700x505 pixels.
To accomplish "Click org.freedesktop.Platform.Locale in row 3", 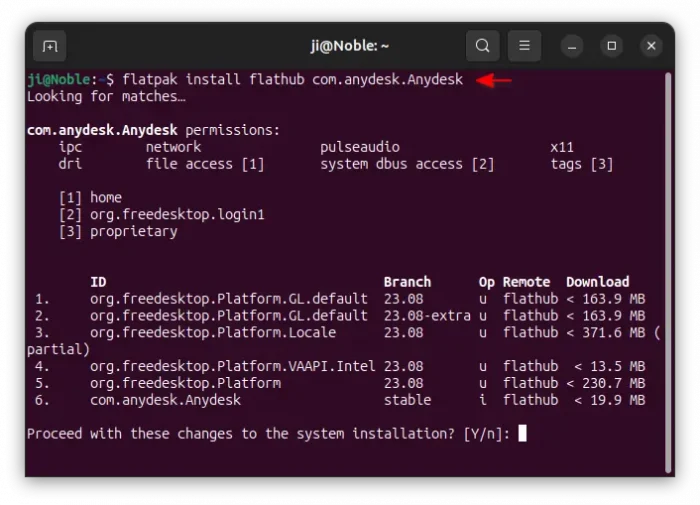I will pos(213,333).
